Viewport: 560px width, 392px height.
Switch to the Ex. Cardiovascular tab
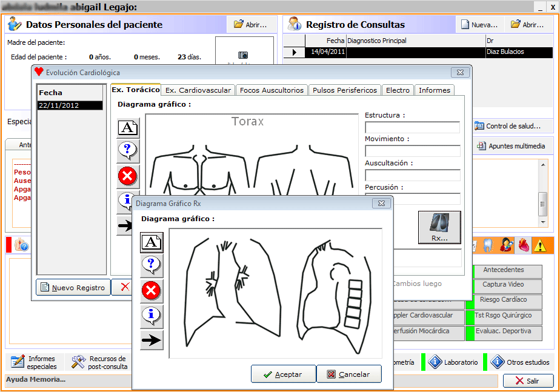click(198, 90)
